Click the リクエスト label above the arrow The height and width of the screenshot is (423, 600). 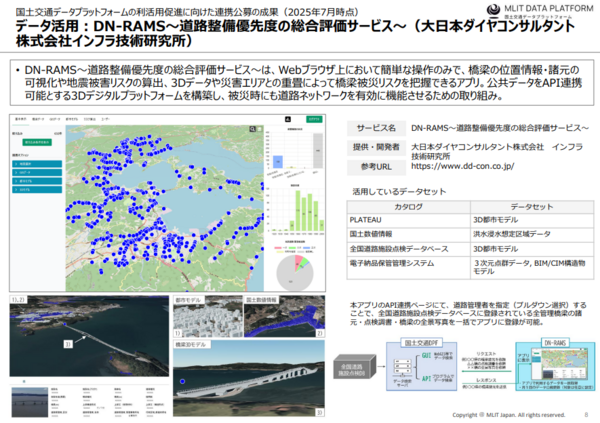pos(486,354)
